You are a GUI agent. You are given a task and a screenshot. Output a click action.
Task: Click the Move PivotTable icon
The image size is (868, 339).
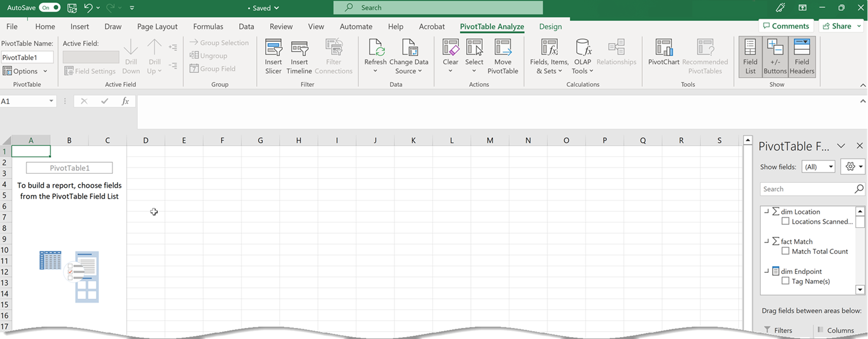point(503,49)
